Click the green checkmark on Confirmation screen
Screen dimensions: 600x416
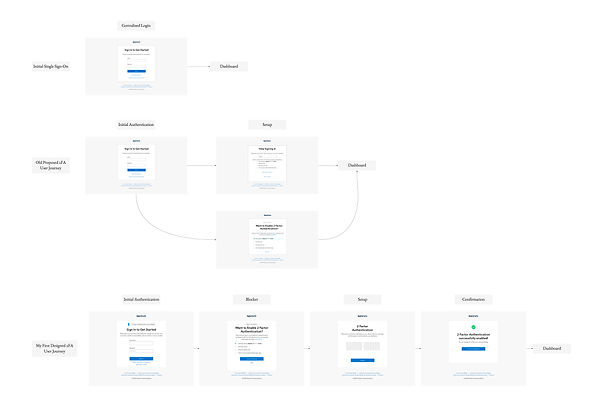point(473,327)
